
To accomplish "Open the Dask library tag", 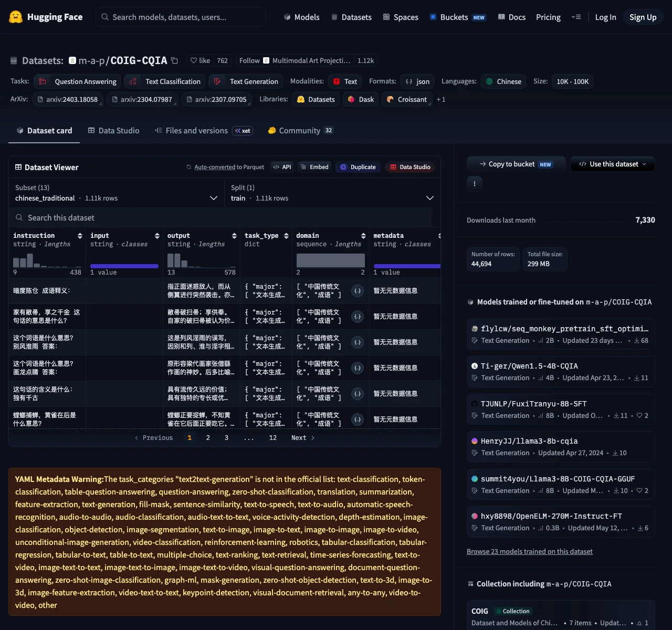I will click(x=361, y=99).
